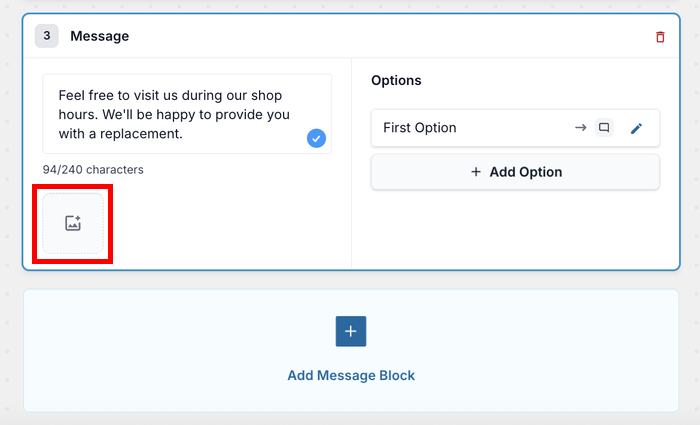Click the plus sign in Add Option

pyautogui.click(x=476, y=172)
